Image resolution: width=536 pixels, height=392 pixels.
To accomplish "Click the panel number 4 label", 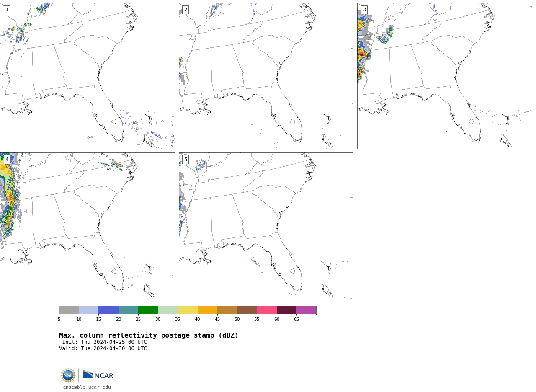I will coord(7,160).
